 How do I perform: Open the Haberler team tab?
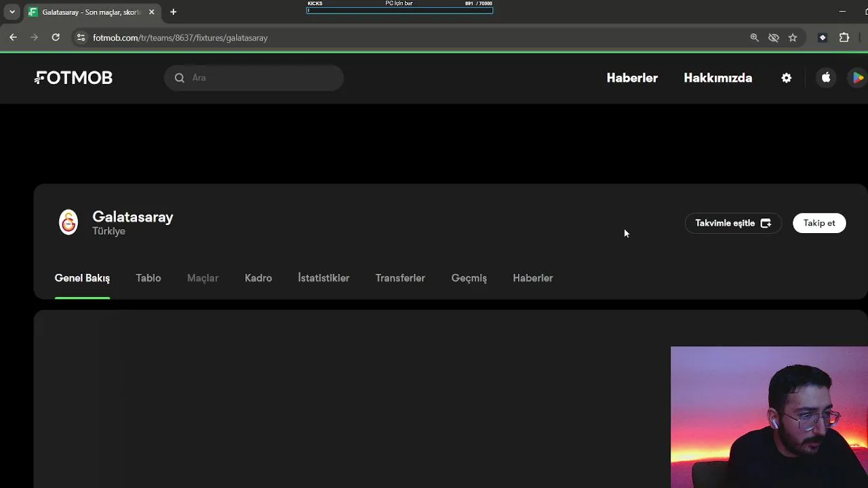tap(533, 278)
